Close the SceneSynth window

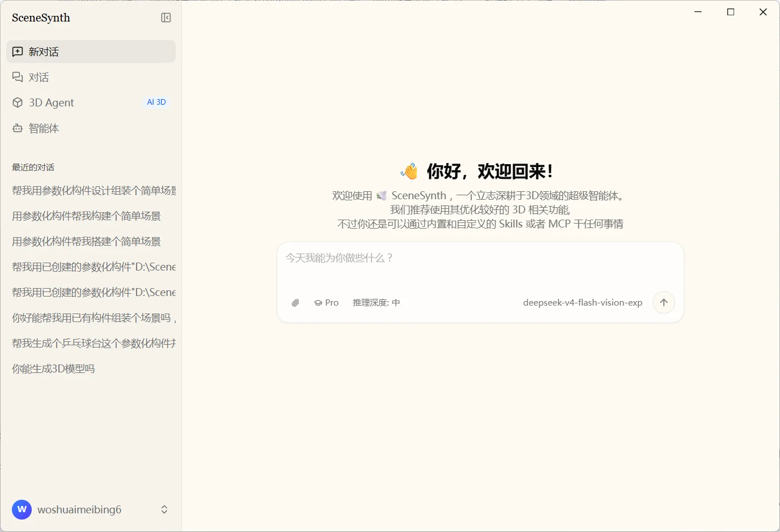pyautogui.click(x=763, y=12)
